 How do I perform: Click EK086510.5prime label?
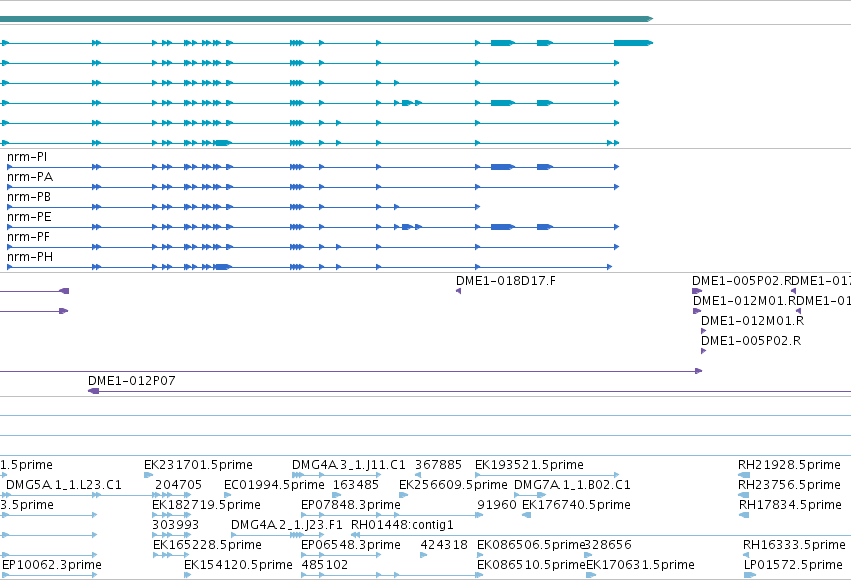tap(531, 565)
